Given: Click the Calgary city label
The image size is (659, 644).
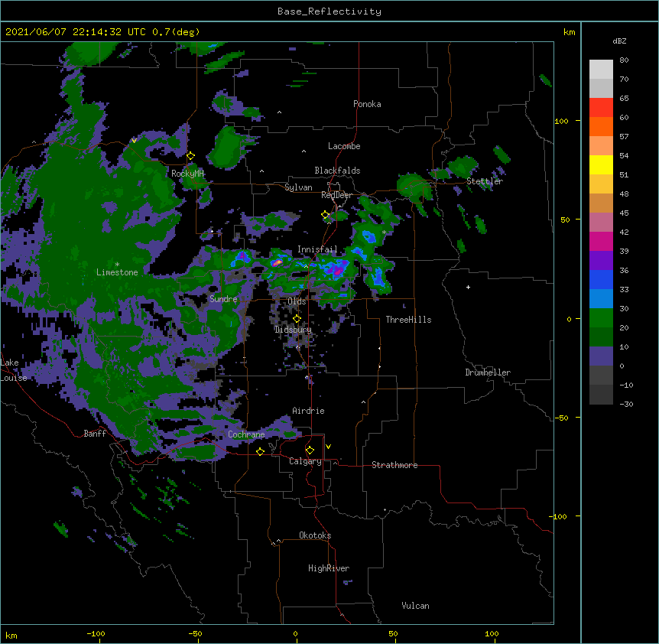Looking at the screenshot, I should (305, 461).
